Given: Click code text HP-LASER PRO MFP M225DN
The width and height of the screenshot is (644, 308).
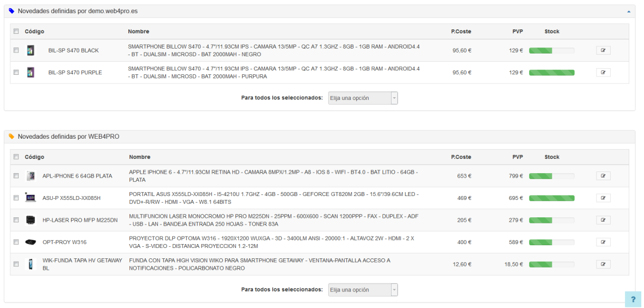Looking at the screenshot, I should [80, 220].
